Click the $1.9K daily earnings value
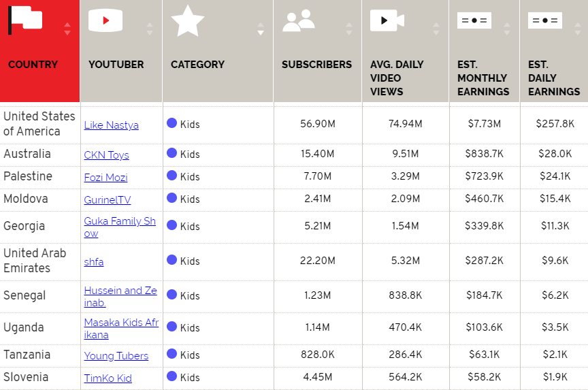This screenshot has height=390, width=588. [x=555, y=377]
